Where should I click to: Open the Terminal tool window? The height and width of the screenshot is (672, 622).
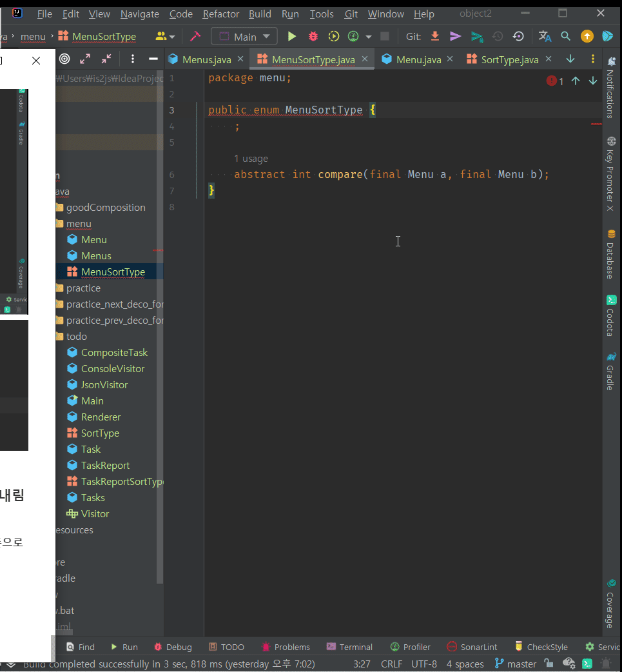click(x=349, y=647)
